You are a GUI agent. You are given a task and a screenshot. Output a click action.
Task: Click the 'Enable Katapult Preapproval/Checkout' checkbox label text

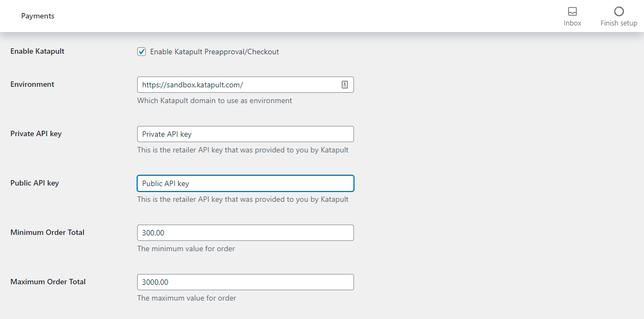(214, 52)
